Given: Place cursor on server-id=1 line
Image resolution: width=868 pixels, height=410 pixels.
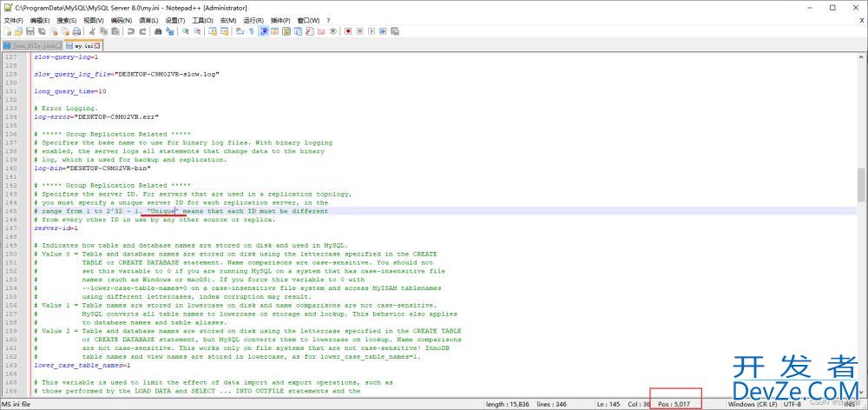Looking at the screenshot, I should (56, 228).
